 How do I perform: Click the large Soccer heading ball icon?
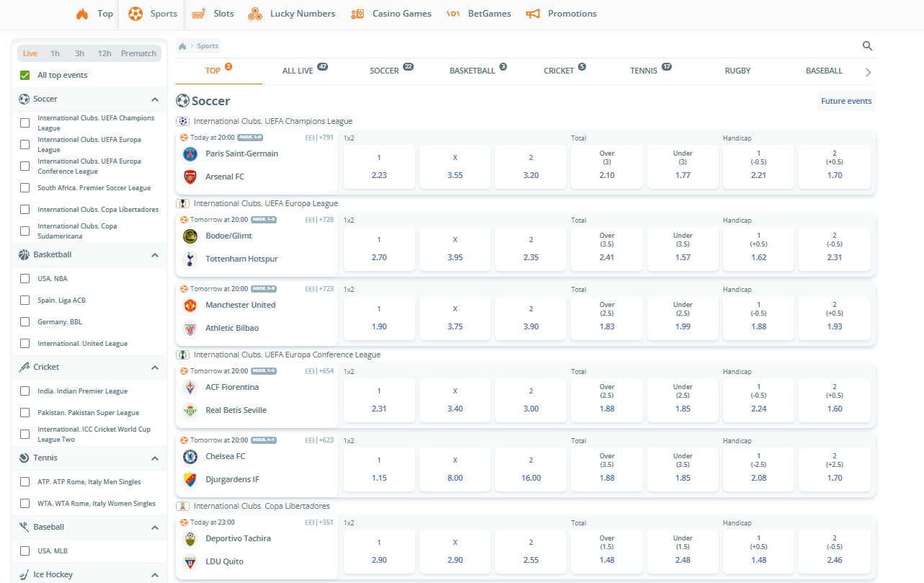182,101
